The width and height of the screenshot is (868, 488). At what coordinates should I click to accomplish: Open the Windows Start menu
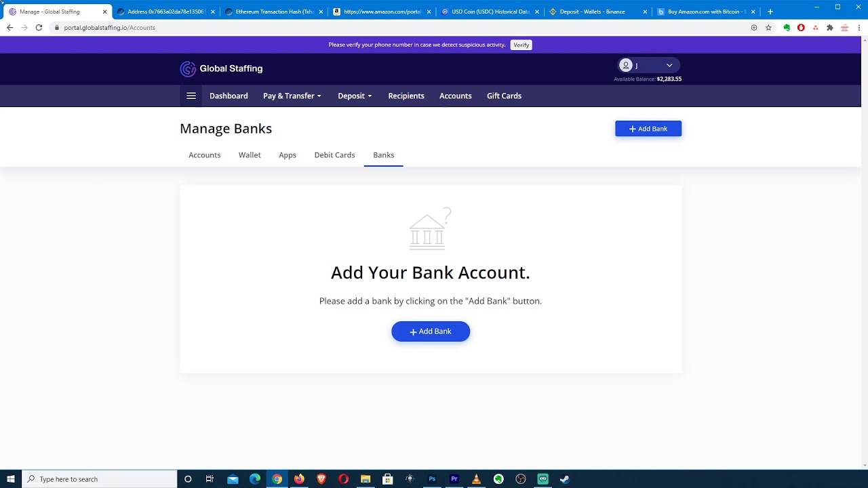tap(11, 479)
